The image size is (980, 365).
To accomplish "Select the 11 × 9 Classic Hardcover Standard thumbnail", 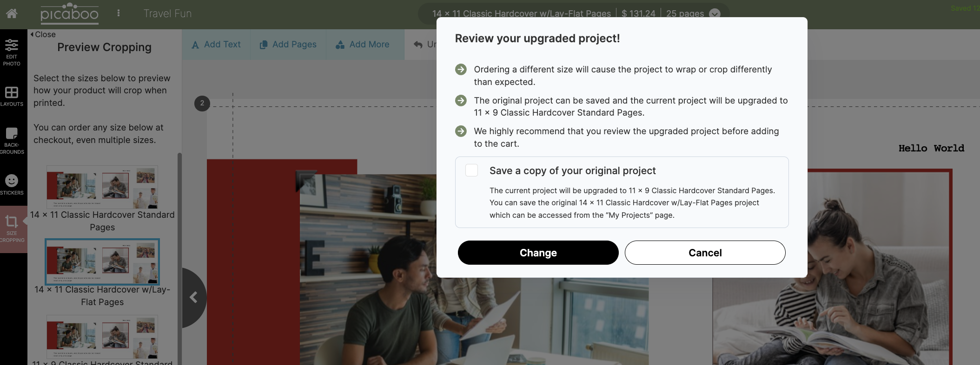I will (x=102, y=337).
